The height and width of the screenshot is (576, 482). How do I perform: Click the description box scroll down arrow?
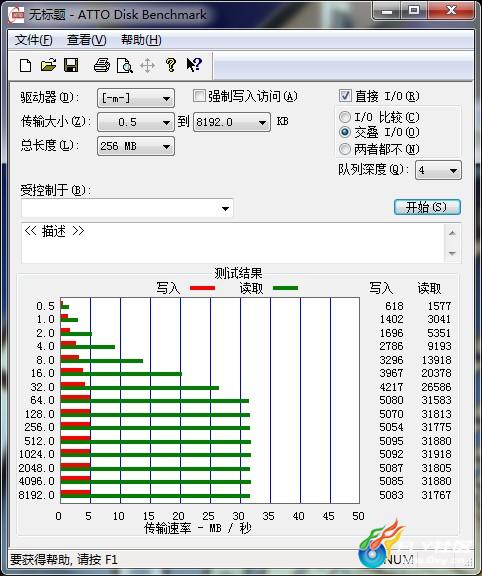452,253
